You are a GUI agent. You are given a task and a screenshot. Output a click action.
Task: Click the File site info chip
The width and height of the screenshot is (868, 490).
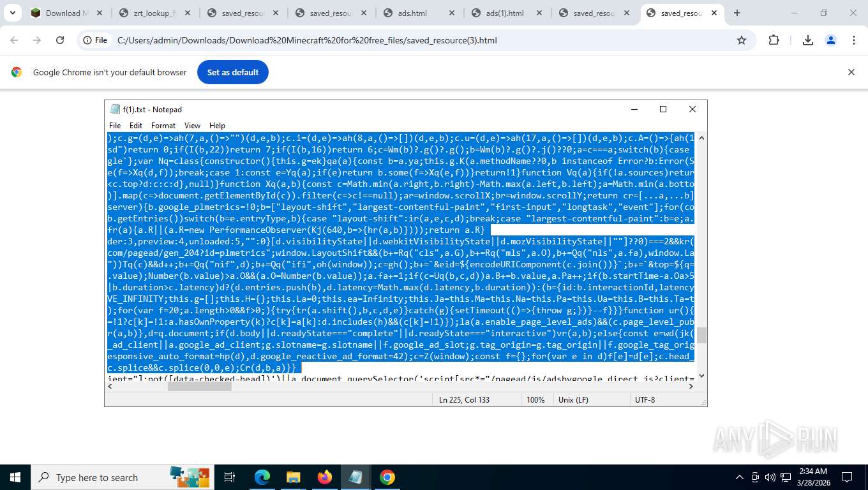[95, 40]
